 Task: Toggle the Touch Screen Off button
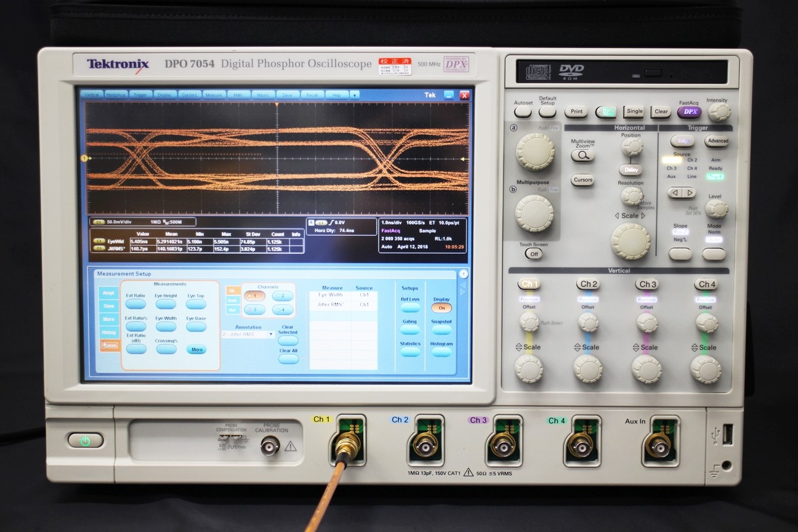pyautogui.click(x=533, y=254)
